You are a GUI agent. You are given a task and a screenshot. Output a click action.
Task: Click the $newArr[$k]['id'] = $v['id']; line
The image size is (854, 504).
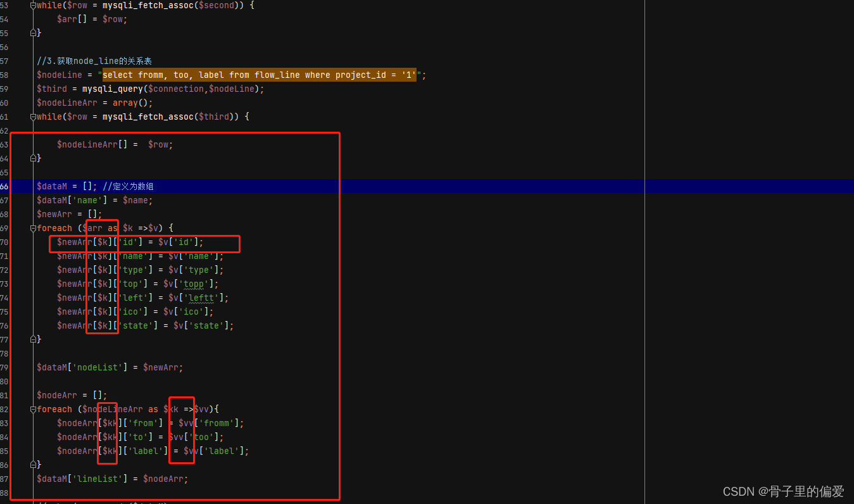[130, 242]
